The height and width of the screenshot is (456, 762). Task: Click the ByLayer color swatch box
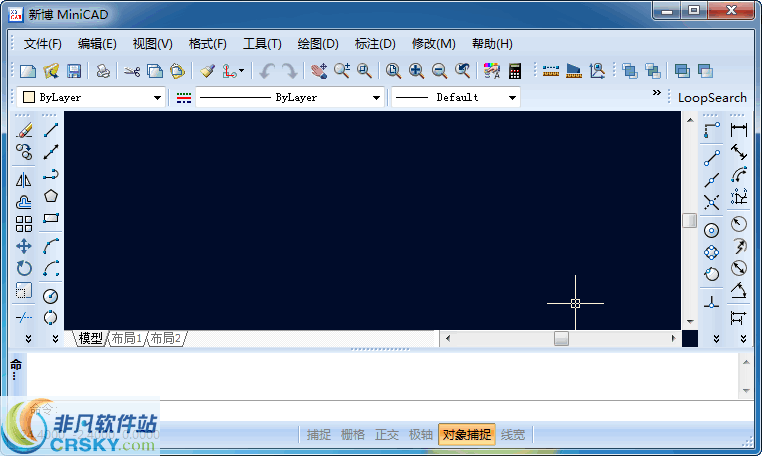[x=29, y=97]
